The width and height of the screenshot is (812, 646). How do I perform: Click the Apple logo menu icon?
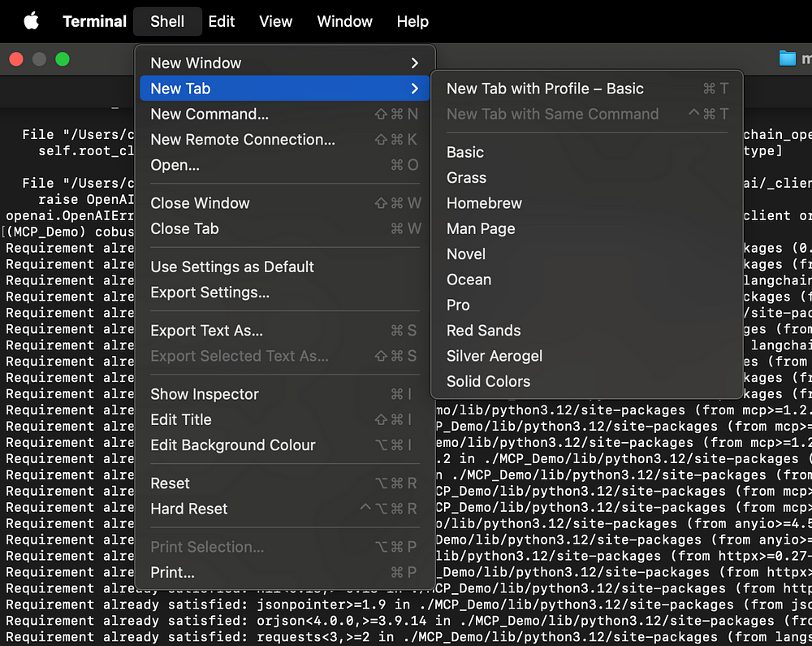click(x=31, y=22)
